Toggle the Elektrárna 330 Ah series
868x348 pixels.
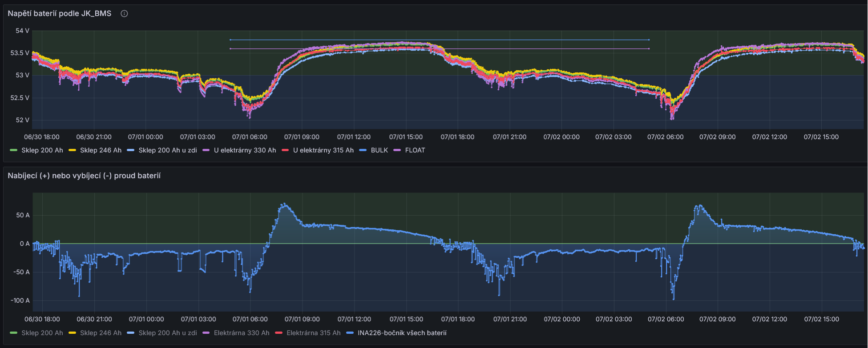[242, 333]
